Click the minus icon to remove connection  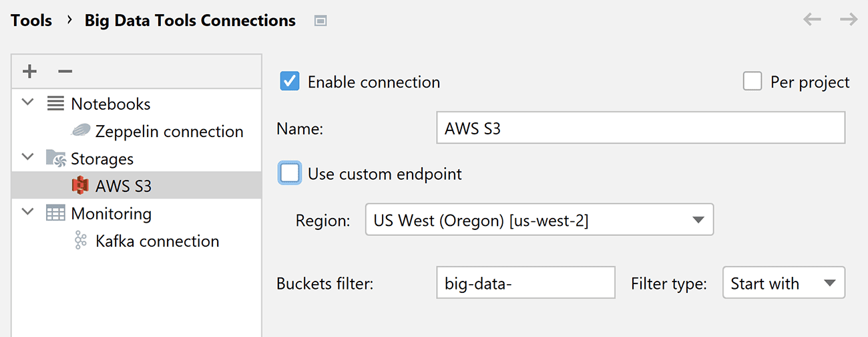65,72
